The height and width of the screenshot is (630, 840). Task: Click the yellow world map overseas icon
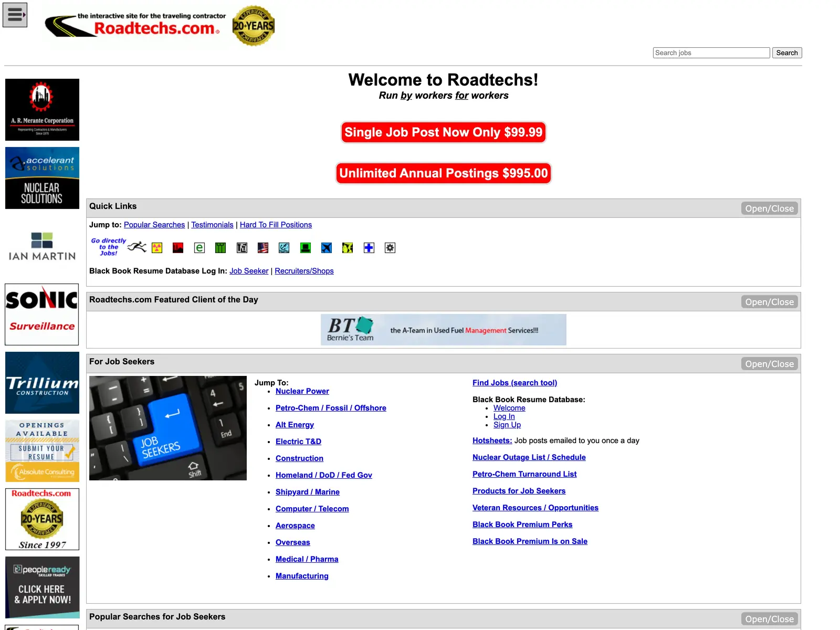click(348, 248)
